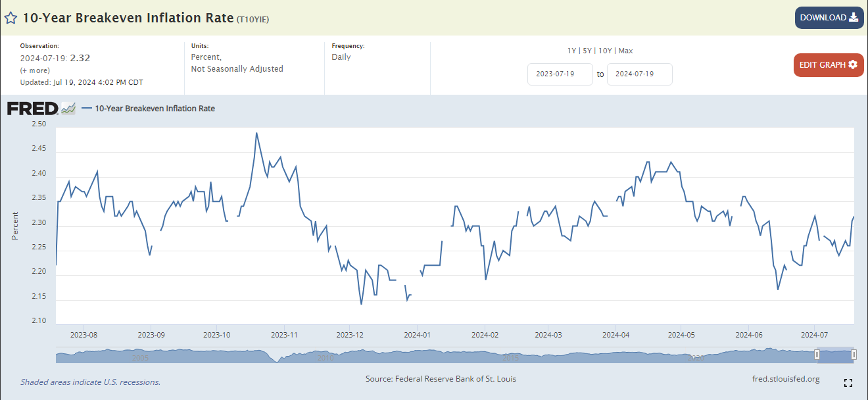Click the start date field 2023-07-19
This screenshot has width=868, height=400.
(x=560, y=74)
